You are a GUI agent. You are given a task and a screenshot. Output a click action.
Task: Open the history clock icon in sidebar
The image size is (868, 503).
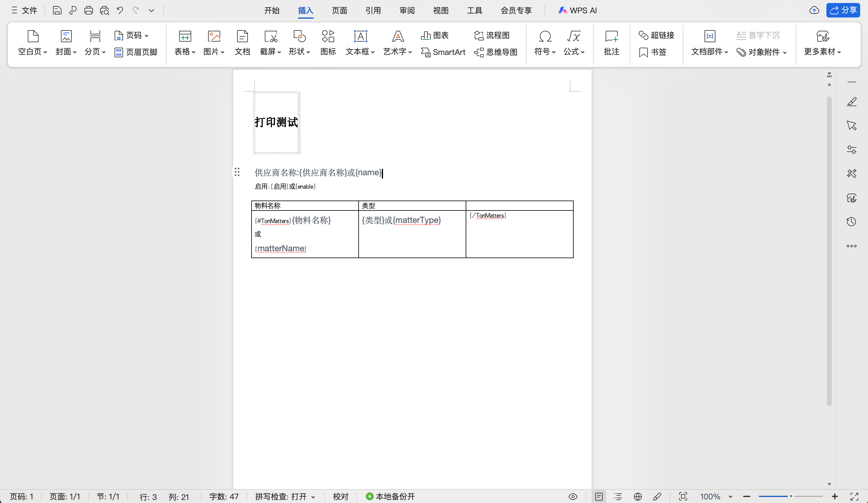pos(851,221)
